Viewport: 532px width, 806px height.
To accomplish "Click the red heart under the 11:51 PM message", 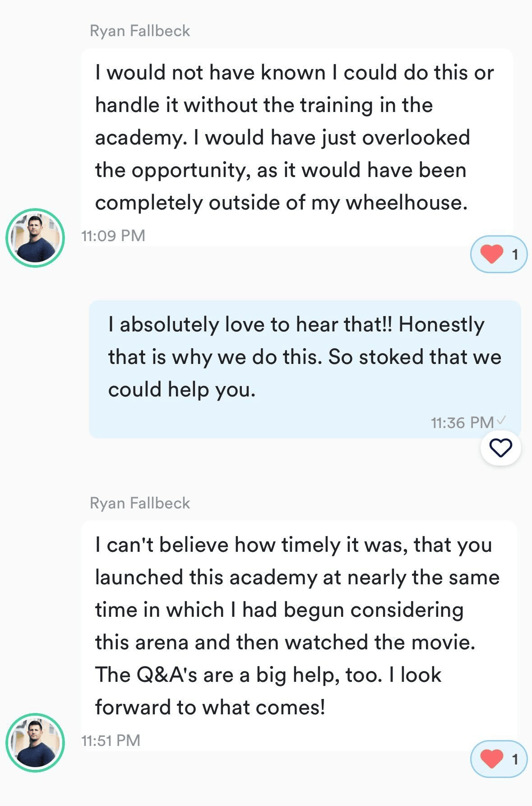I will 491,759.
